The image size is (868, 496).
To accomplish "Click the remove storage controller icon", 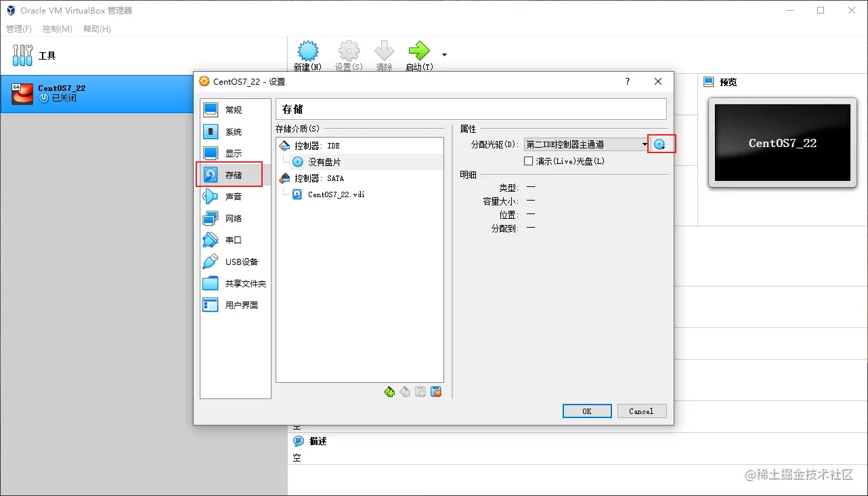I will pos(405,392).
